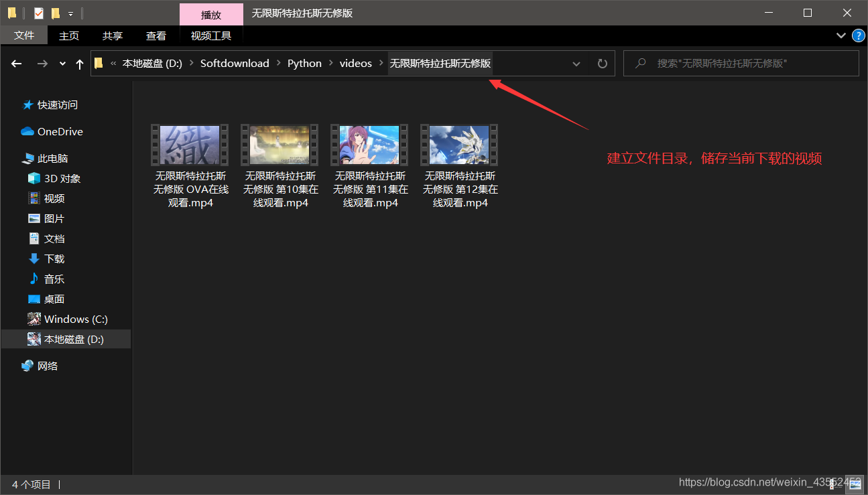Viewport: 868px width, 495px height.
Task: Click the Forward arrow button
Action: point(42,64)
